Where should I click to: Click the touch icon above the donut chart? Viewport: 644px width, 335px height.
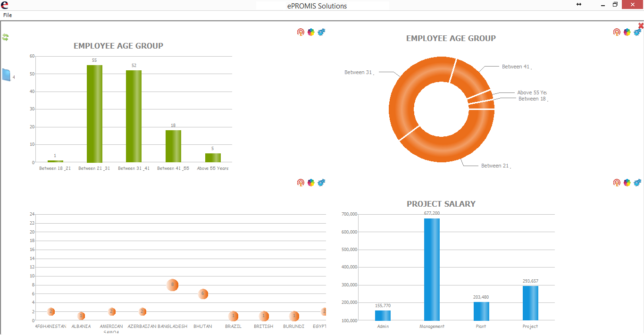pyautogui.click(x=617, y=32)
